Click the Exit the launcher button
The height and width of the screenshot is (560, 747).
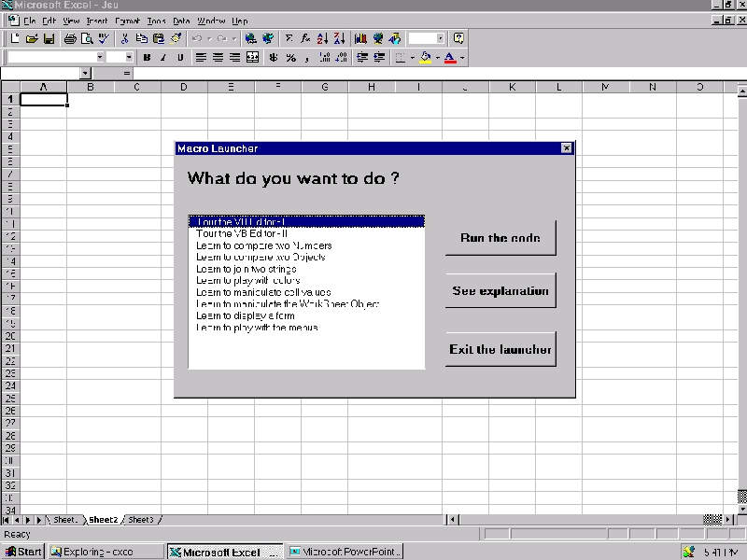[x=500, y=349]
